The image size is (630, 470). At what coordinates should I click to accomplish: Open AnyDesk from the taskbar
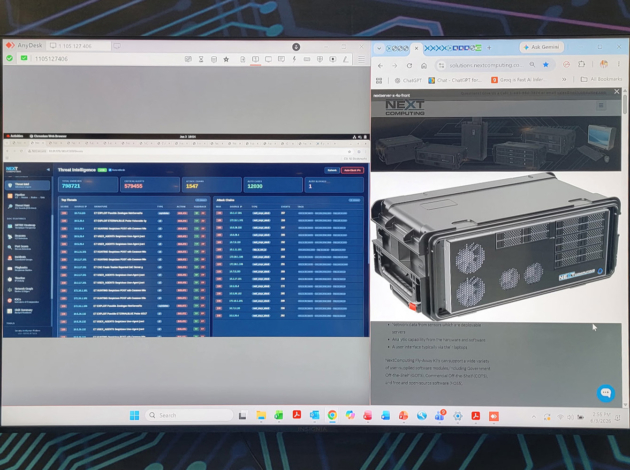[493, 416]
